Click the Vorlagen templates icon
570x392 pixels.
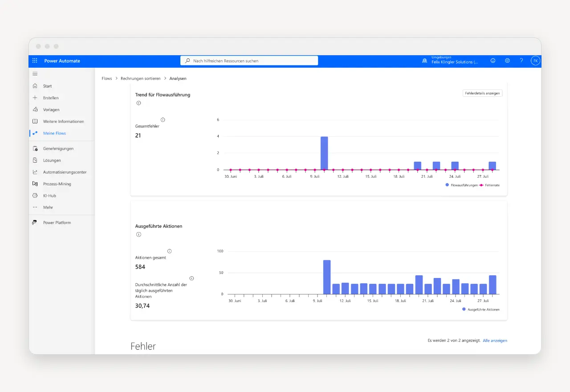[35, 110]
